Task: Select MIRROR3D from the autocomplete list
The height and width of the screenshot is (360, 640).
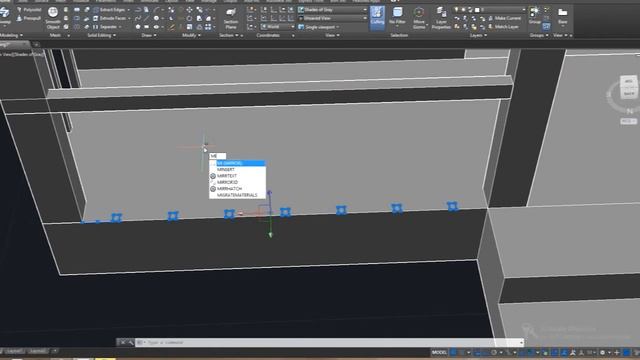Action: click(x=238, y=182)
